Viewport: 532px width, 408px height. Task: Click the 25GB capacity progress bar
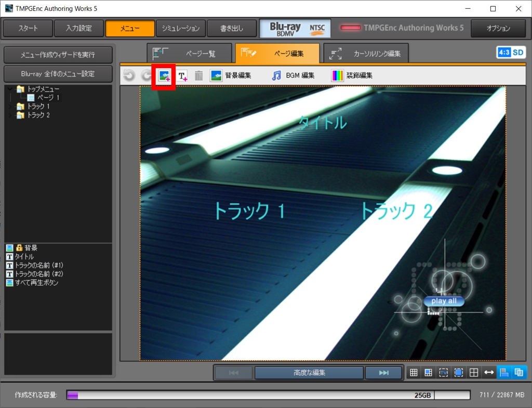pos(268,395)
